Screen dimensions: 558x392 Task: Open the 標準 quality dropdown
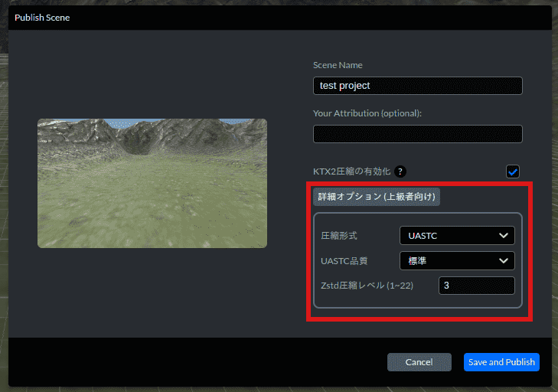point(456,261)
